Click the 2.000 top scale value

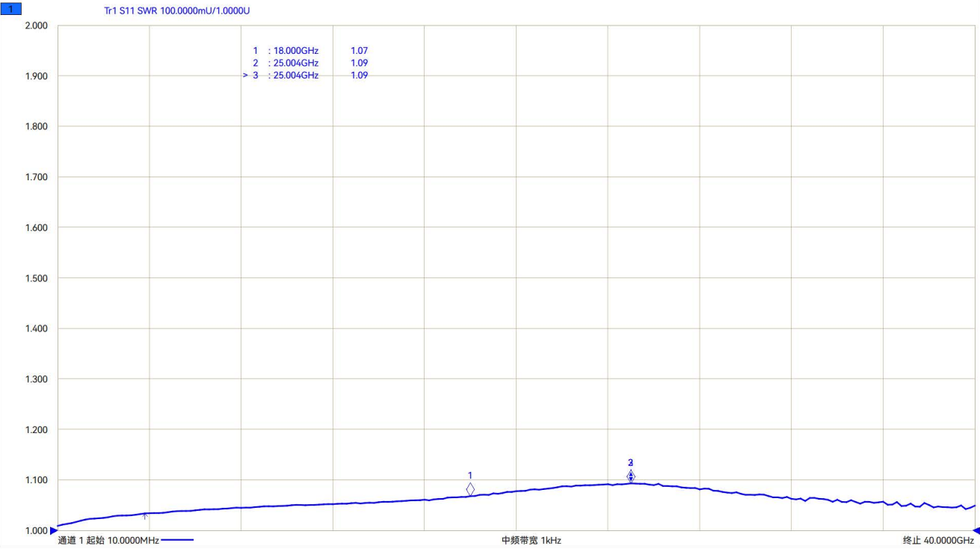click(36, 25)
